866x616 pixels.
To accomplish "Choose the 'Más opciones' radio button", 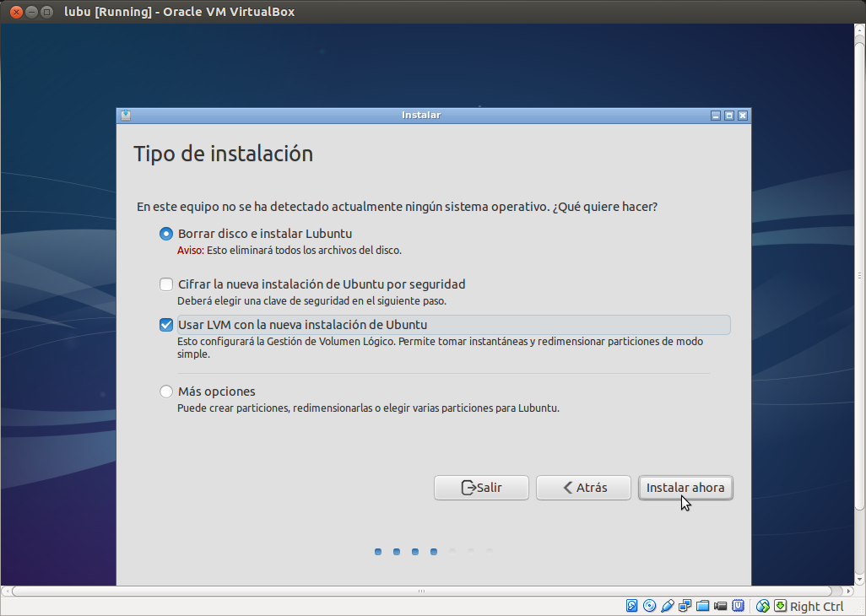I will tap(166, 392).
